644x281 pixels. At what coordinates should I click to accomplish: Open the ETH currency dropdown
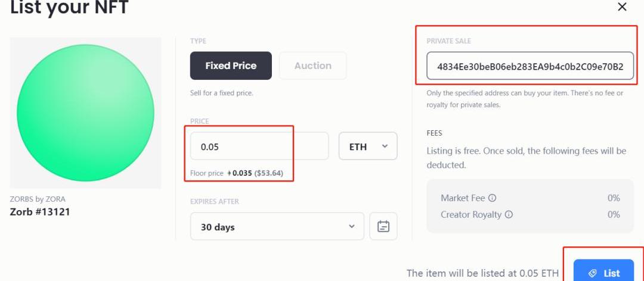point(368,146)
